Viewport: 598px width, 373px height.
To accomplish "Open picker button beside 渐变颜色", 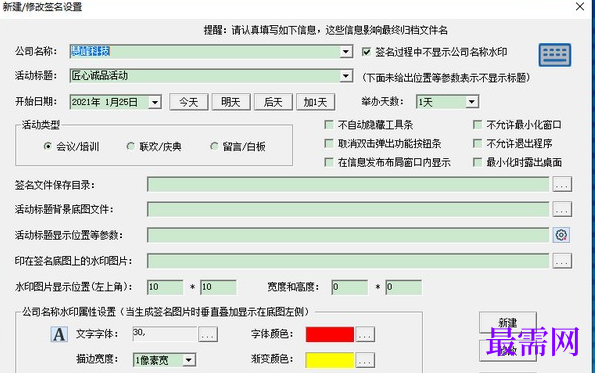I will point(365,360).
